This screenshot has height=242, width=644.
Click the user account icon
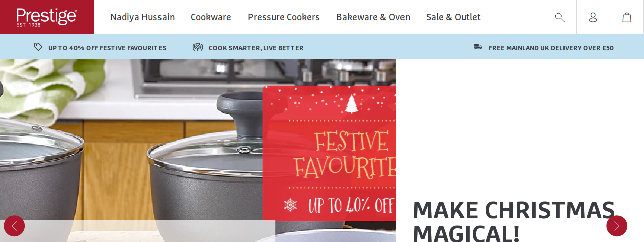(593, 17)
